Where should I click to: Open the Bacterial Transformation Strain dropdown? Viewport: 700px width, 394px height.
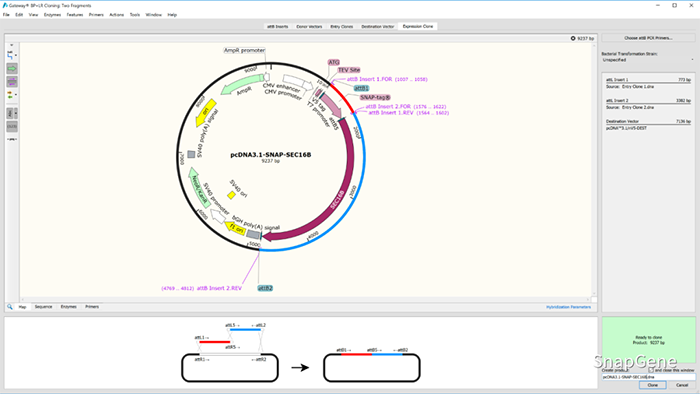(648, 60)
